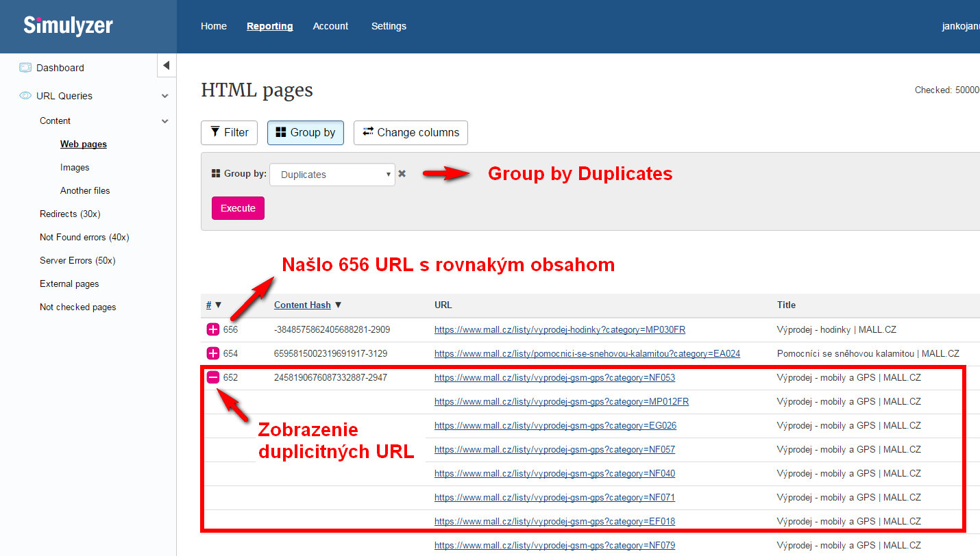The width and height of the screenshot is (980, 556).
Task: Open the vyprodej-gsm-gps category=NF040 link
Action: point(555,473)
